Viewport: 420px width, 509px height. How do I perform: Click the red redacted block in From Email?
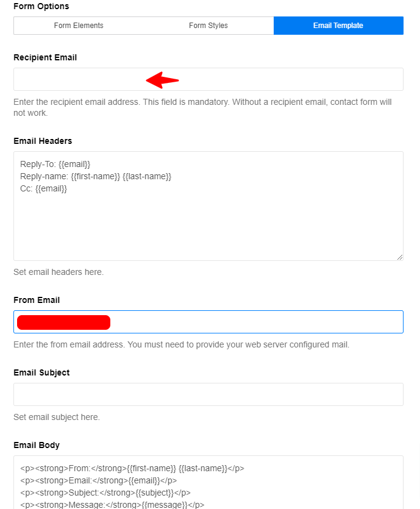[x=63, y=322]
